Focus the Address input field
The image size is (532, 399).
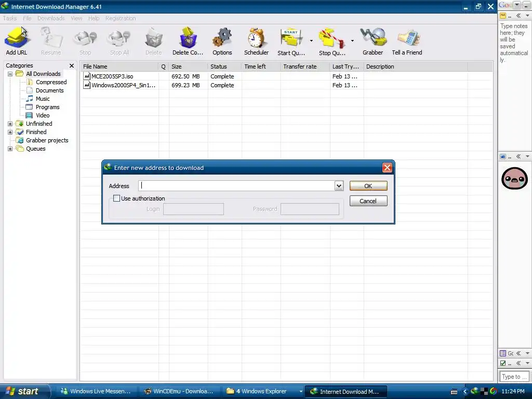(237, 185)
